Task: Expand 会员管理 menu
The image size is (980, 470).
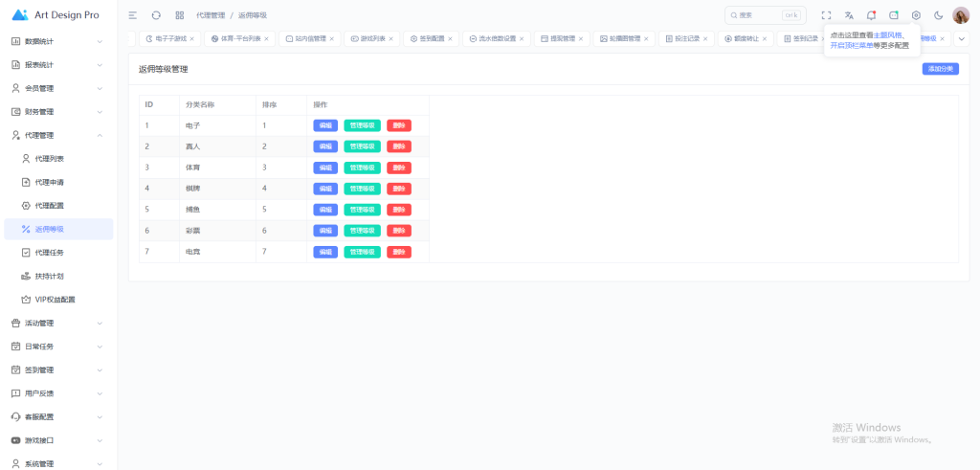Action: (x=58, y=89)
